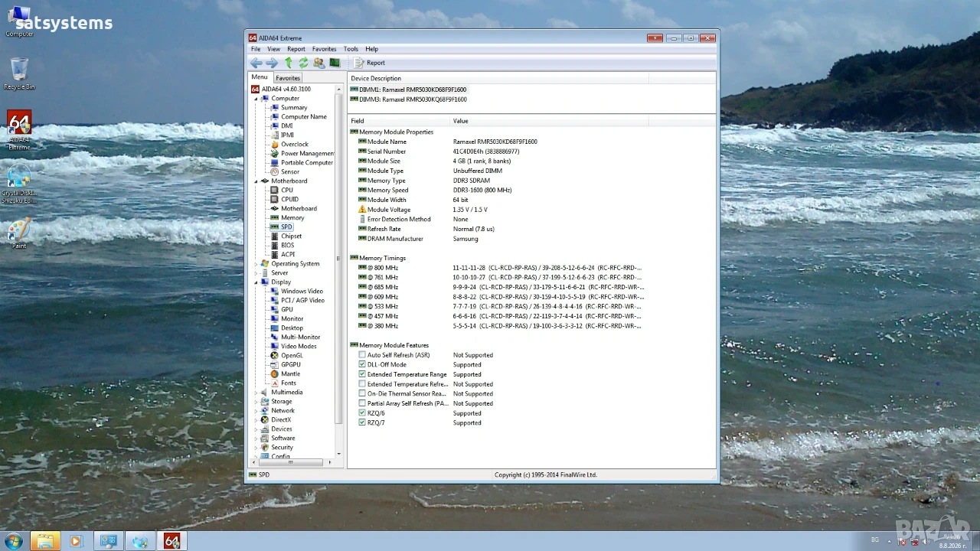Select the Security tree item
This screenshot has width=980, height=551.
[x=282, y=448]
